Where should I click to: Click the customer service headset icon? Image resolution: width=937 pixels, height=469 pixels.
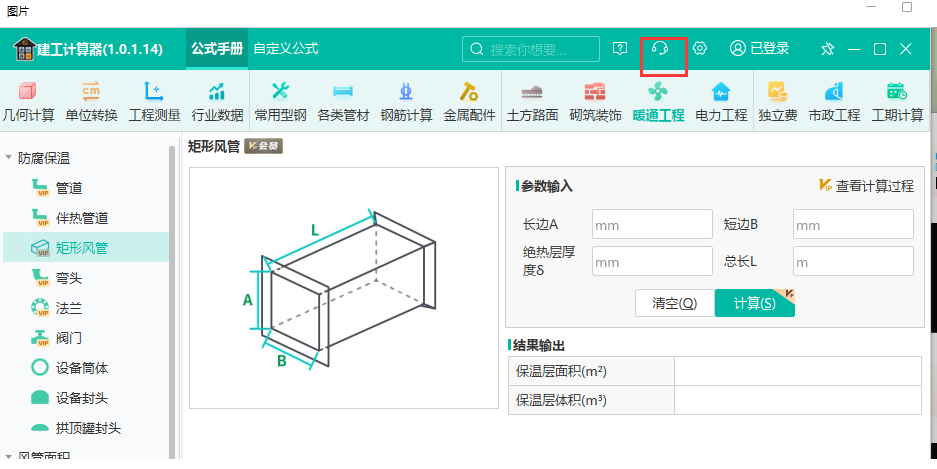[659, 48]
